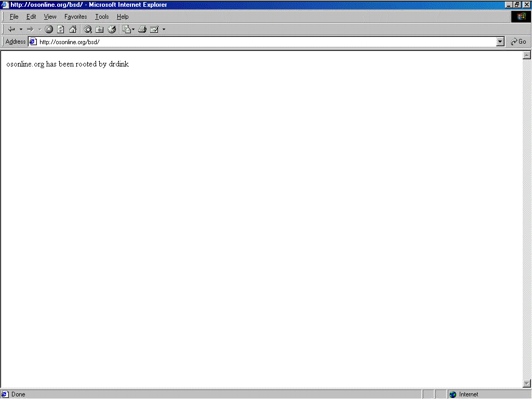
Task: Click the Edit page toolbar icon
Action: (x=154, y=29)
